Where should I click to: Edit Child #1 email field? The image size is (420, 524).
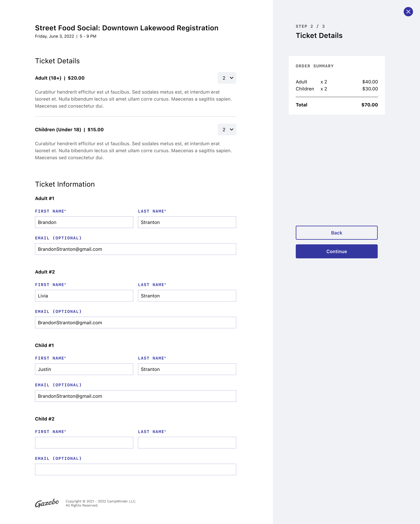coord(135,396)
